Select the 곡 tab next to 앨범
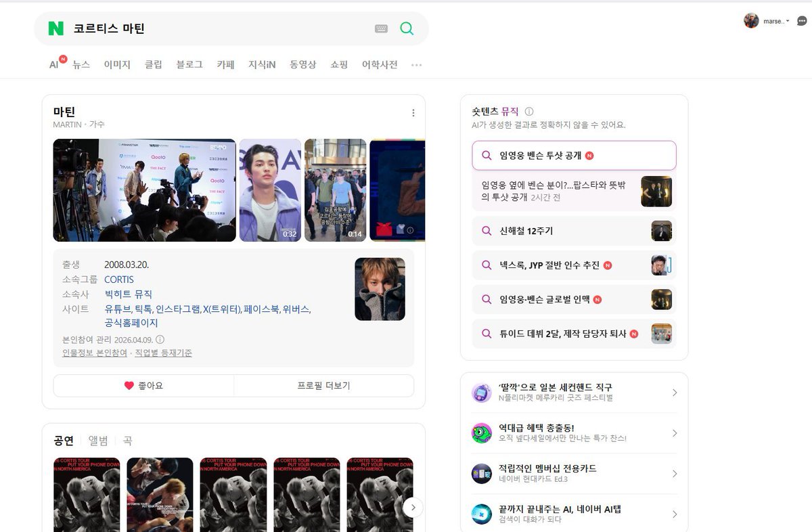 (x=128, y=441)
